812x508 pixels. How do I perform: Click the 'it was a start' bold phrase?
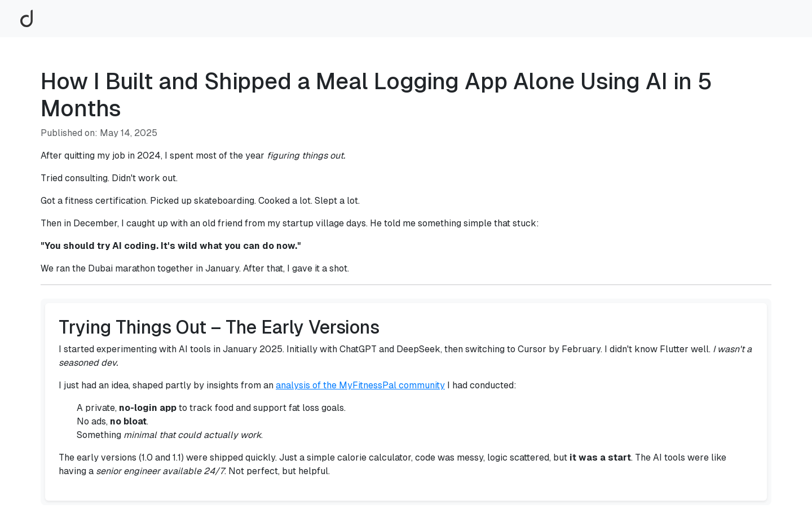coord(600,458)
